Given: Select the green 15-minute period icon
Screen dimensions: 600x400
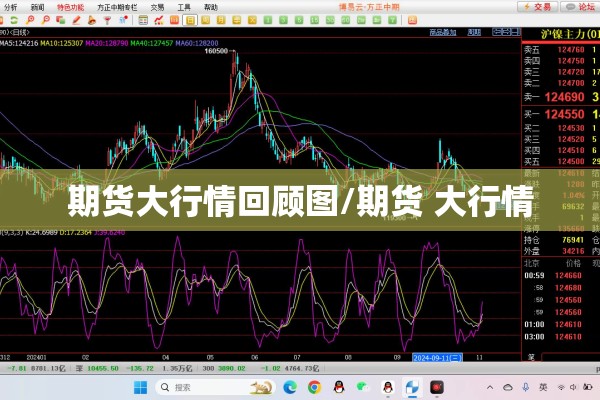Looking at the screenshot, I should click(315, 20).
